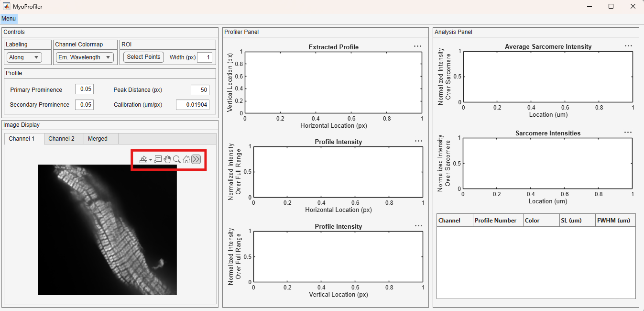Click the small arrow beside the export icon
644x311 pixels.
point(151,160)
